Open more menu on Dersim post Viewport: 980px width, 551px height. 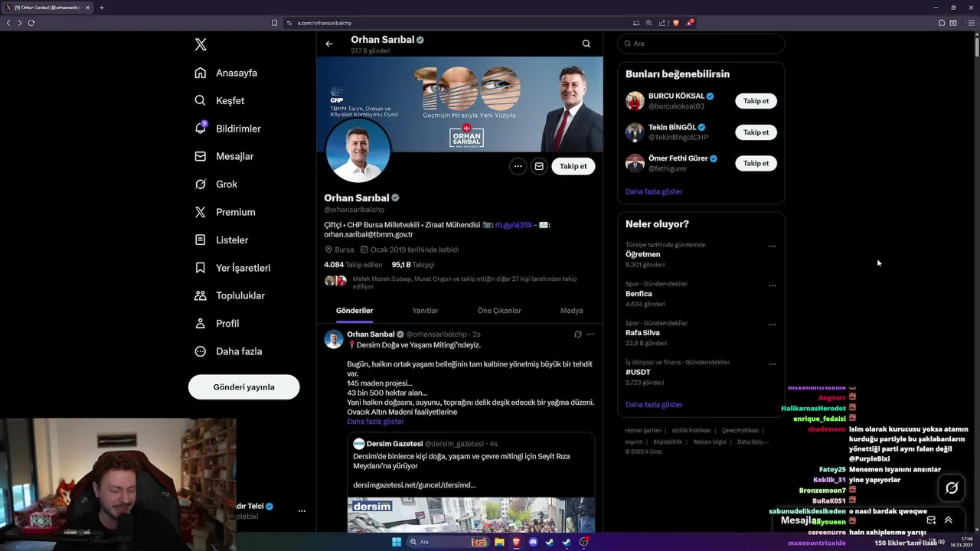[x=590, y=334]
